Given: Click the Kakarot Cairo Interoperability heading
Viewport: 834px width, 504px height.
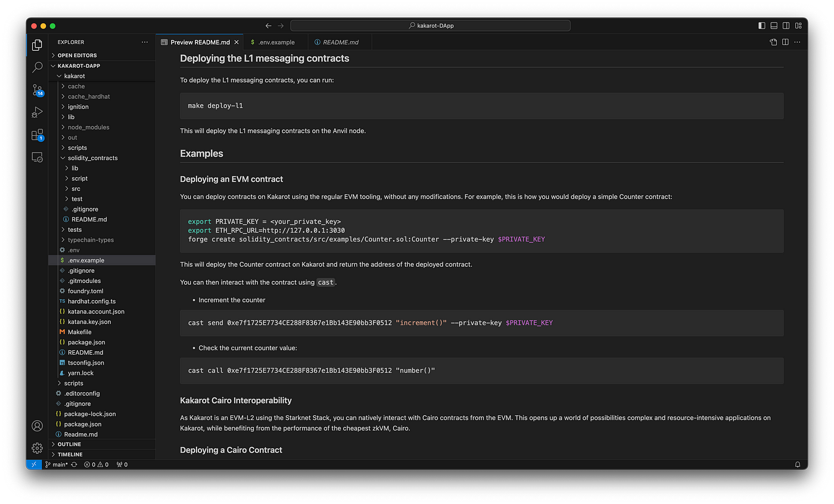Looking at the screenshot, I should pyautogui.click(x=236, y=400).
